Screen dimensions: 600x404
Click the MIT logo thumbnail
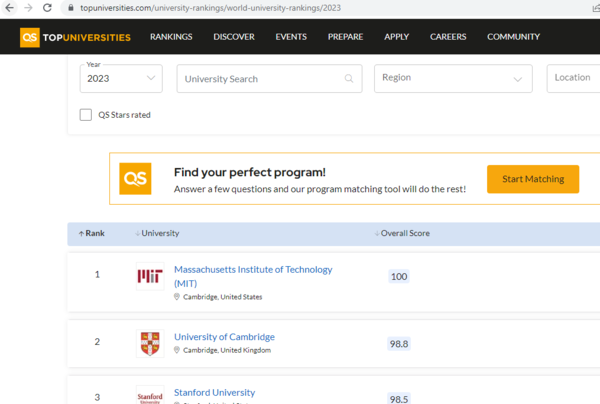[x=150, y=276]
